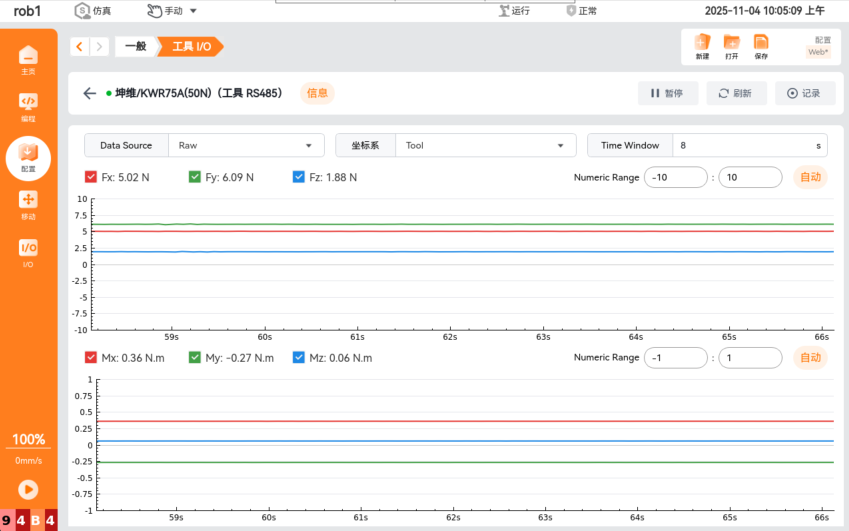Toggle the Fy force checkbox
The image size is (849, 531).
click(x=195, y=177)
